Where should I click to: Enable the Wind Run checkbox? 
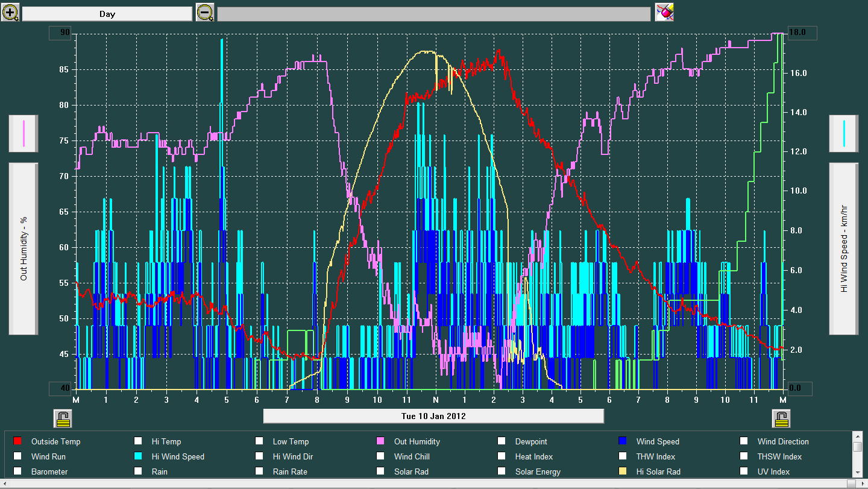point(18,456)
